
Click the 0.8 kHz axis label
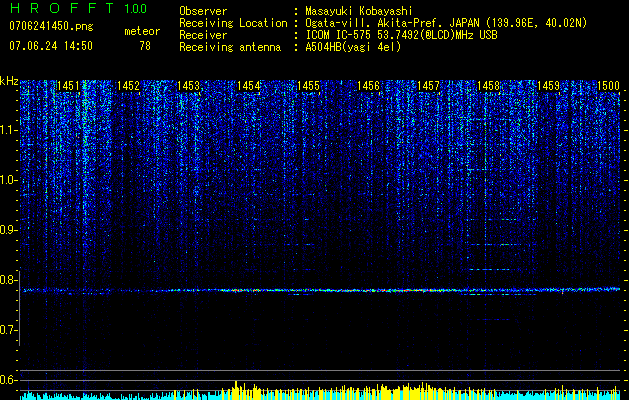9,280
